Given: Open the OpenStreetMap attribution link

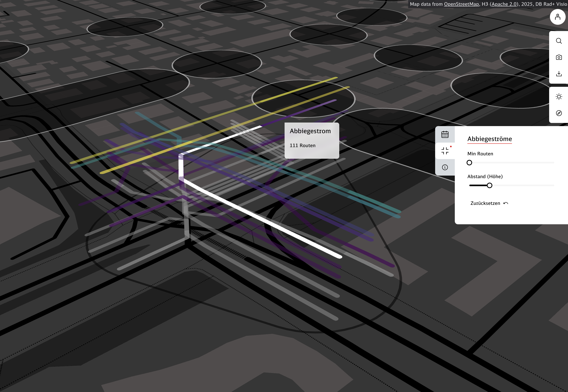Looking at the screenshot, I should pos(461,4).
